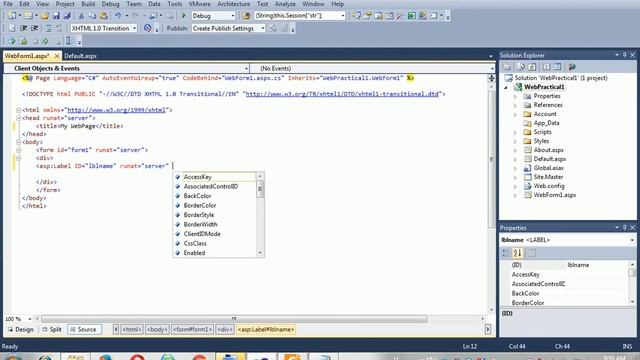Switch to the Default.aspx tab

click(80, 56)
